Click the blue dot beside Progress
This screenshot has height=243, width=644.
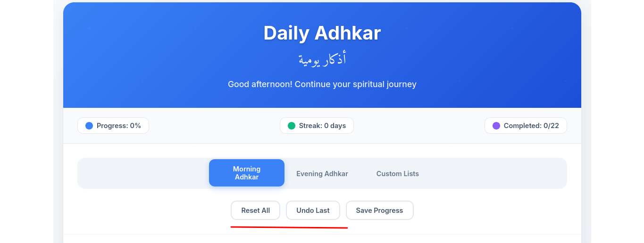tap(89, 126)
